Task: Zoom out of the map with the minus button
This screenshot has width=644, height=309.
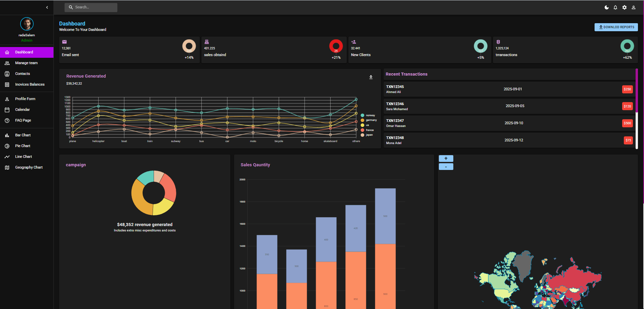Action: click(446, 166)
